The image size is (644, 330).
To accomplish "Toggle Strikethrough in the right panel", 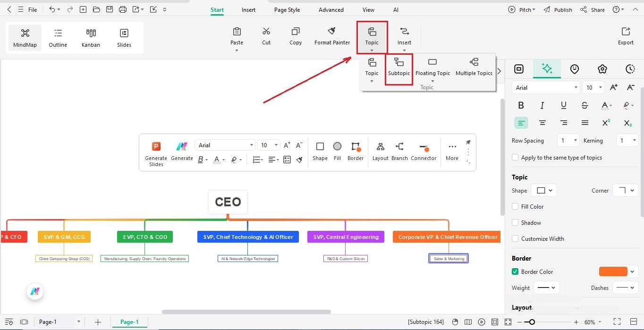I will pyautogui.click(x=585, y=105).
